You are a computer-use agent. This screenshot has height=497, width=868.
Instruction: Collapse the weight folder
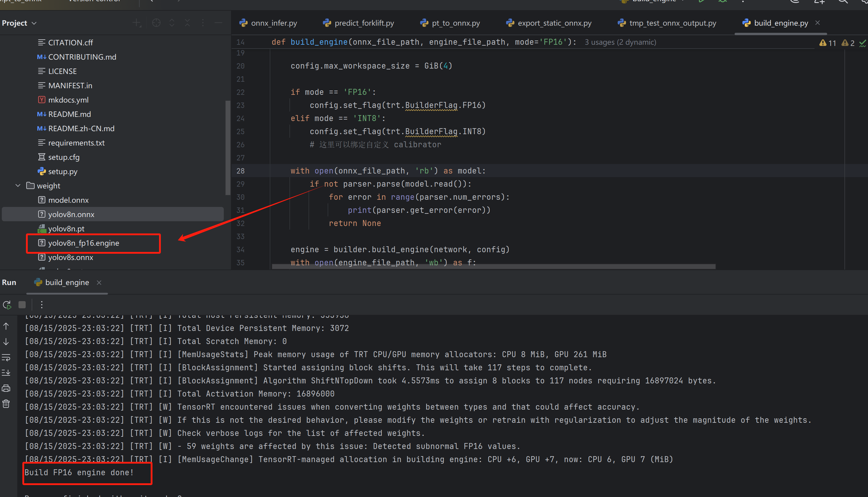click(x=18, y=186)
